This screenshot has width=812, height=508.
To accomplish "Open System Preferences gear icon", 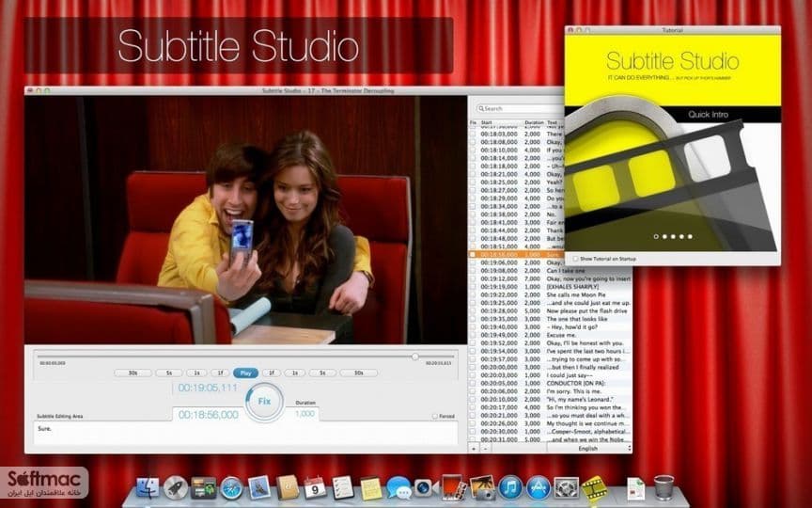I will [567, 488].
